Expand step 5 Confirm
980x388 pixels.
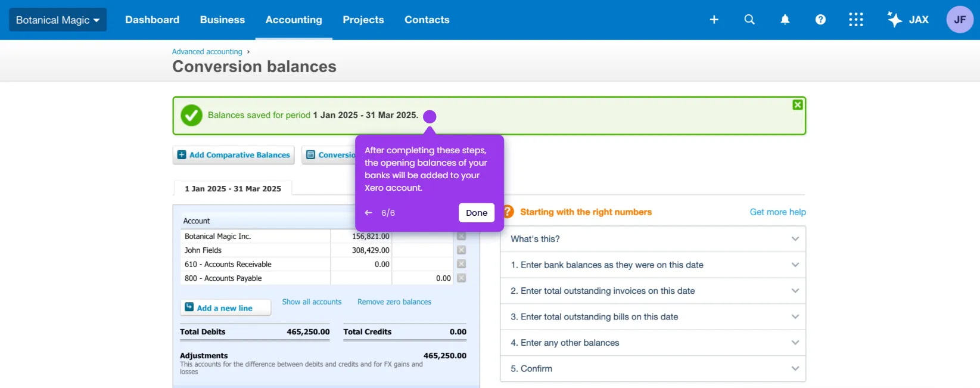coord(653,368)
